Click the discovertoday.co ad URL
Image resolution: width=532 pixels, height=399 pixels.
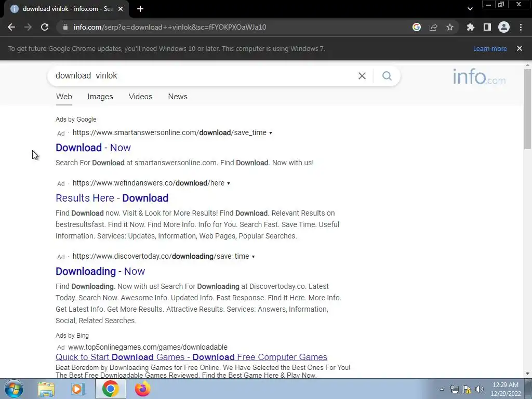click(x=161, y=256)
